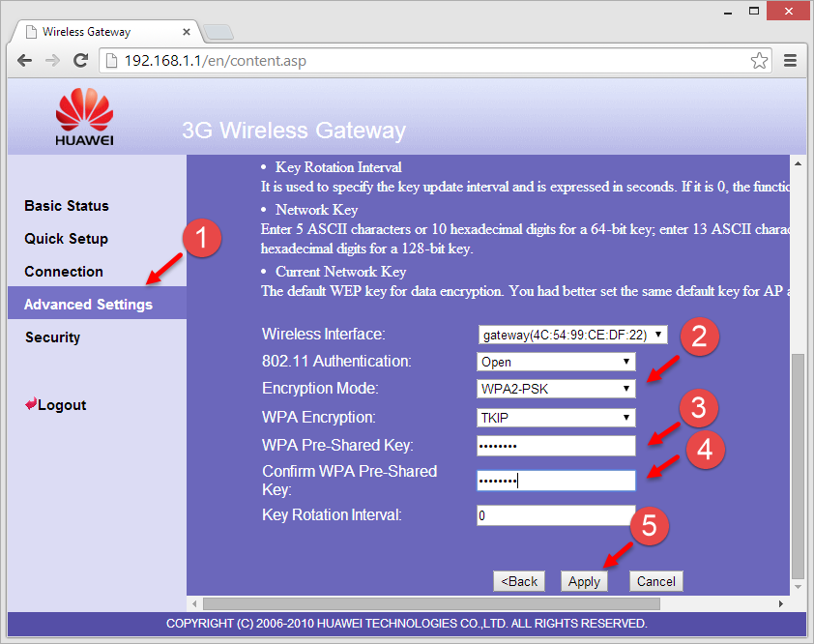Screen dimensions: 814x644
Task: Click the Current Network Key help bullet
Action: click(341, 272)
